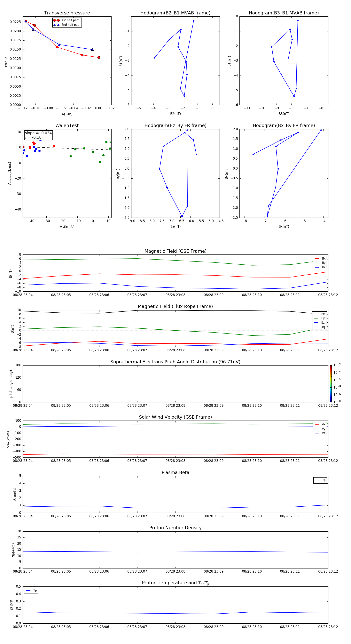Select By legend entry in GSE plot
This screenshot has width=351, height=644.
coord(320,263)
